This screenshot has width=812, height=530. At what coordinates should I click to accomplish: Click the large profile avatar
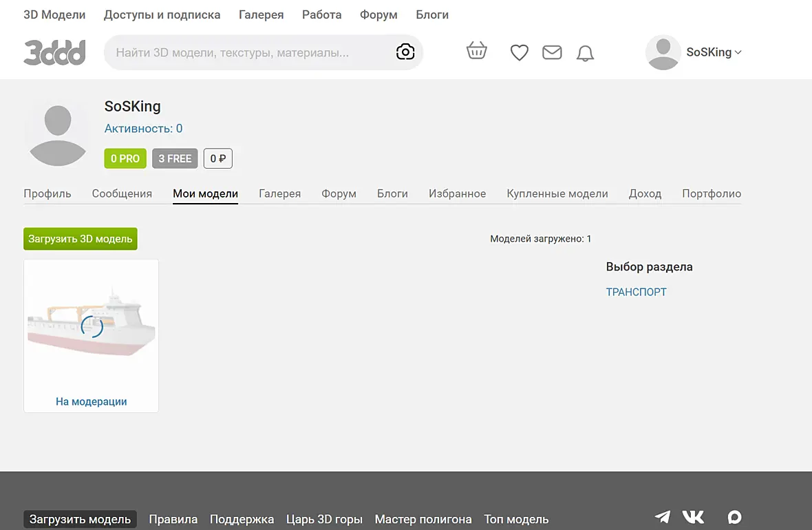tap(58, 136)
